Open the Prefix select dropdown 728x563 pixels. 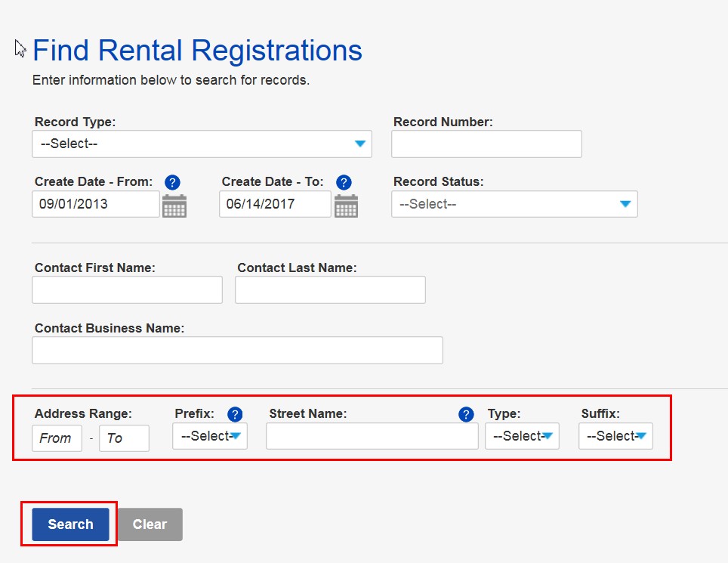[210, 436]
